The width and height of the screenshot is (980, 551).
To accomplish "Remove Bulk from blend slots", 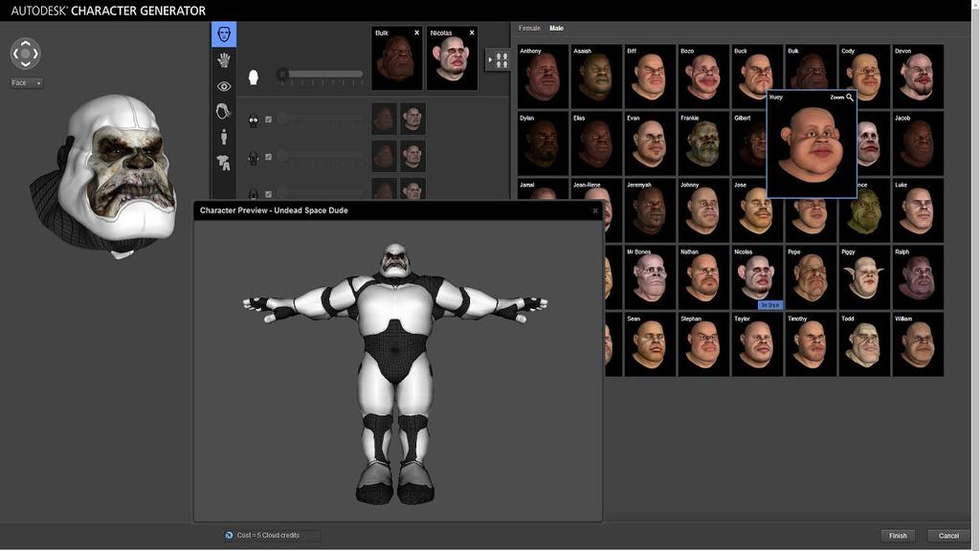I will pos(417,33).
